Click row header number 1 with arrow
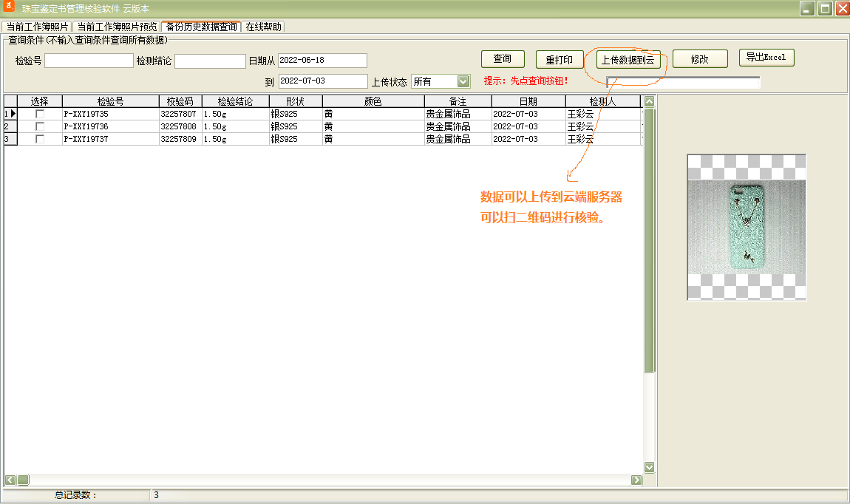Viewport: 850px width, 504px height. tap(10, 114)
